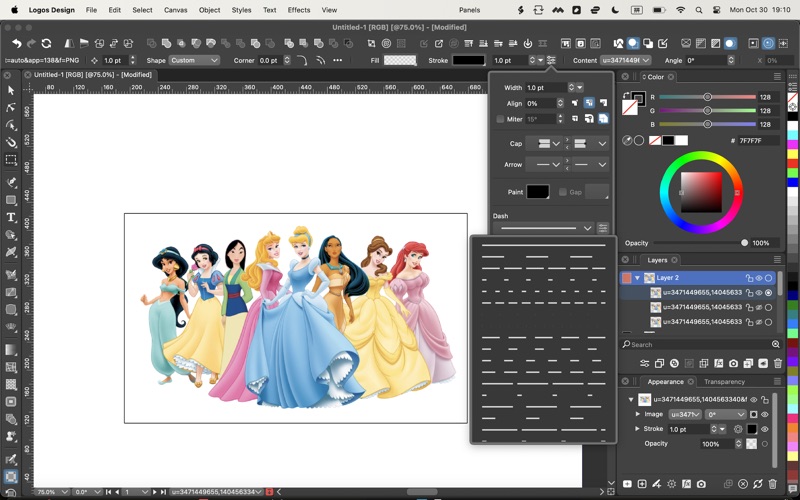This screenshot has height=500, width=800.
Task: Click the Redo arrow in toolbar
Action: [x=31, y=44]
